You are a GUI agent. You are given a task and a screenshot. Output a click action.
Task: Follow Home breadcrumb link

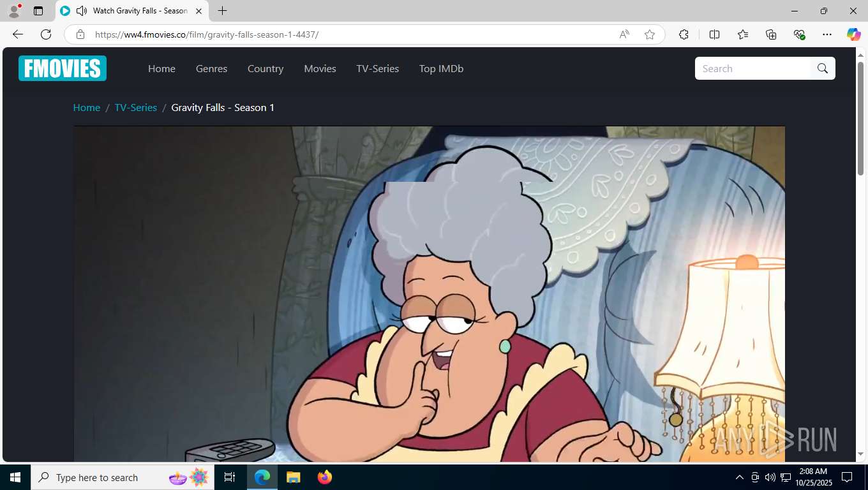[x=86, y=107]
